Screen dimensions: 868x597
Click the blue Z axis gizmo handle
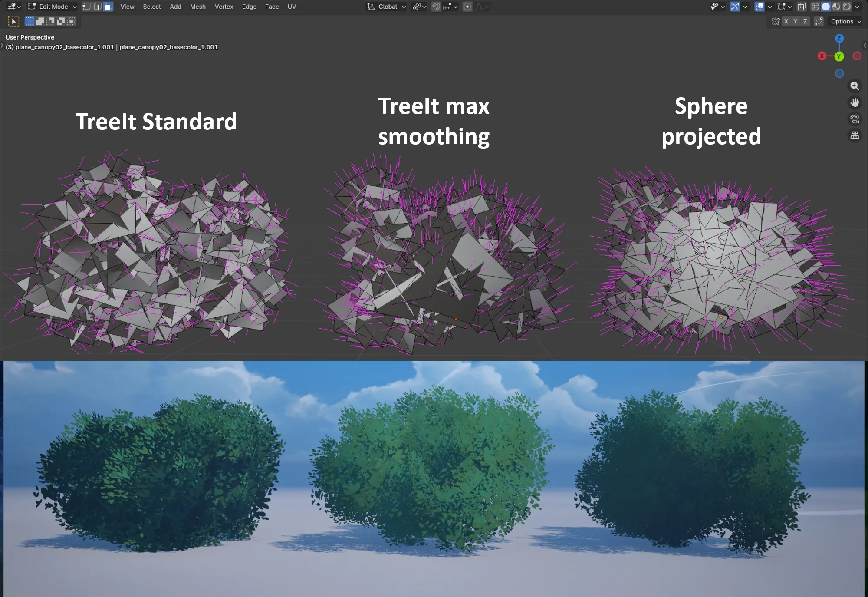click(839, 38)
